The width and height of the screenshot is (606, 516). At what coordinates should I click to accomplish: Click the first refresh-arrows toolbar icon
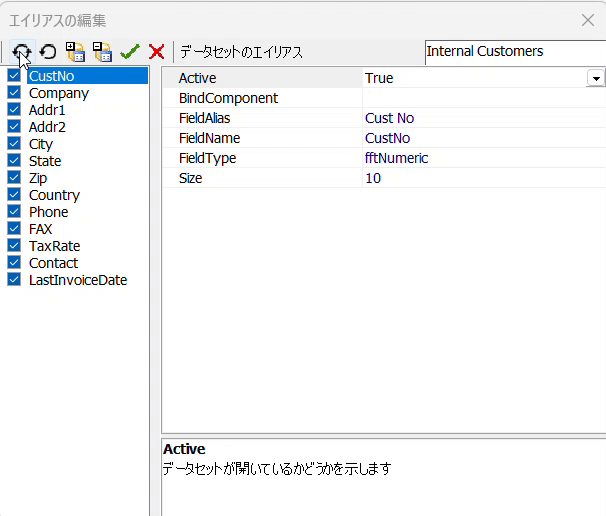21,51
